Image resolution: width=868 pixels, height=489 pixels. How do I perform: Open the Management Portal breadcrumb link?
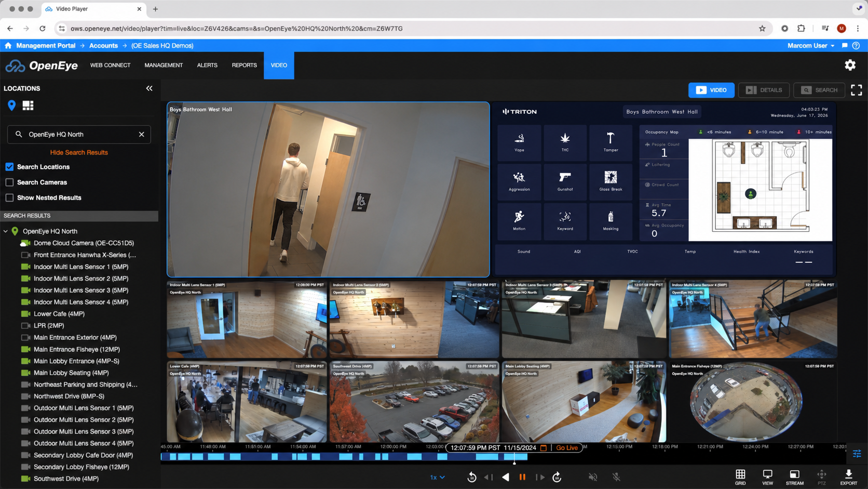[46, 46]
